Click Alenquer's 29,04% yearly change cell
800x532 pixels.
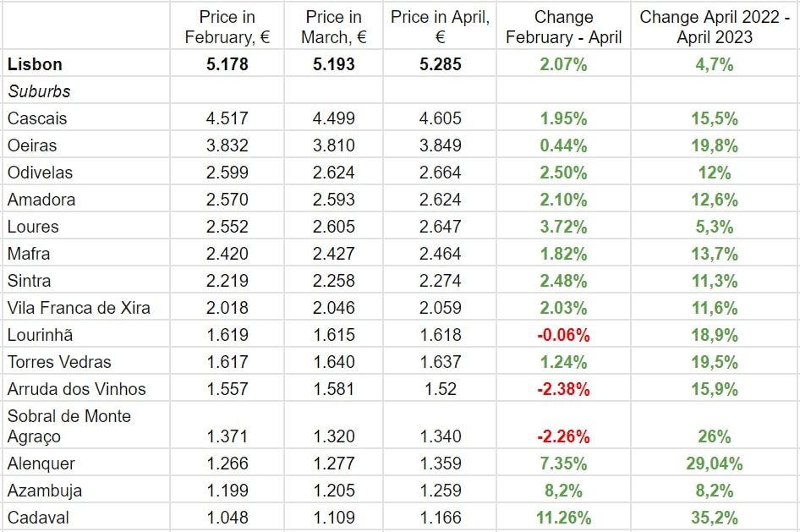point(714,463)
